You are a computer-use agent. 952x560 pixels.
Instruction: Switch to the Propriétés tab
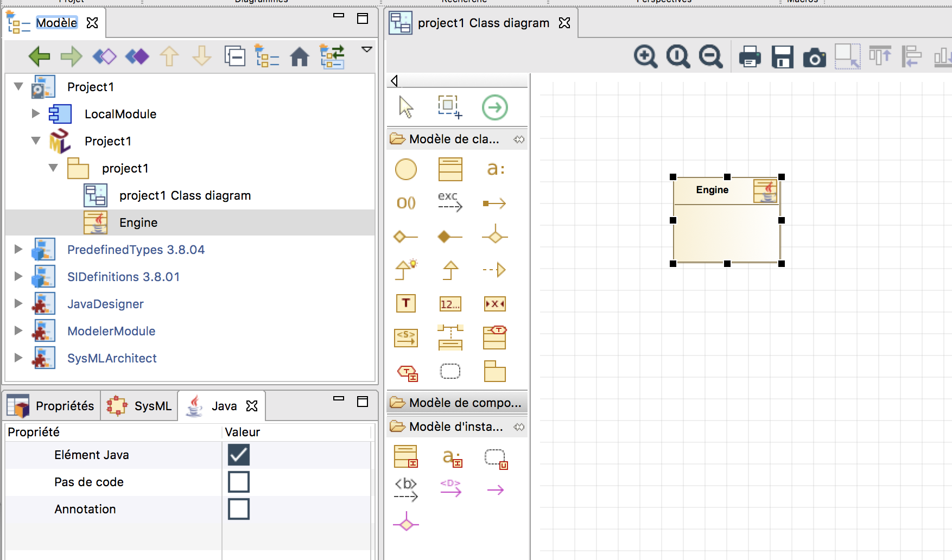tap(52, 406)
